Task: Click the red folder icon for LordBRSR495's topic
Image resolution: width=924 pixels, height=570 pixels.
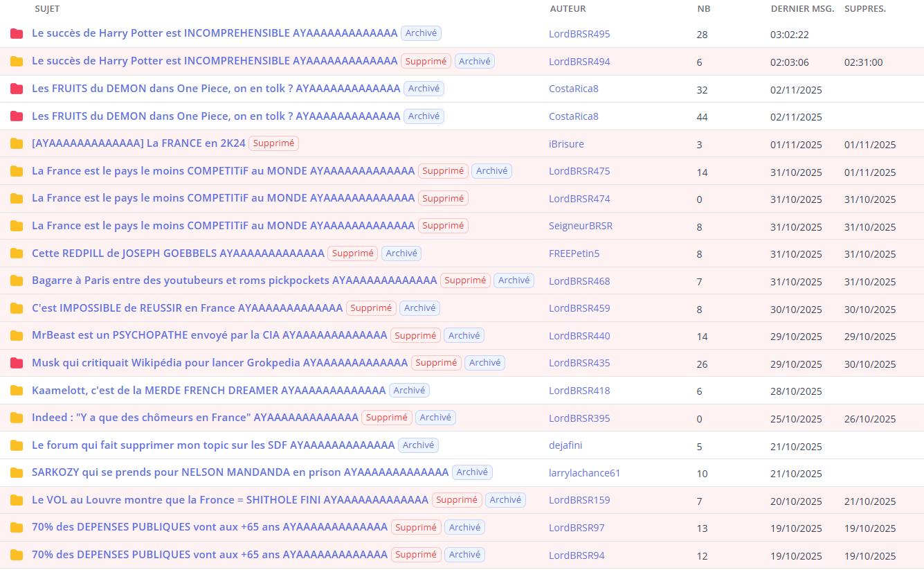Action: [17, 34]
